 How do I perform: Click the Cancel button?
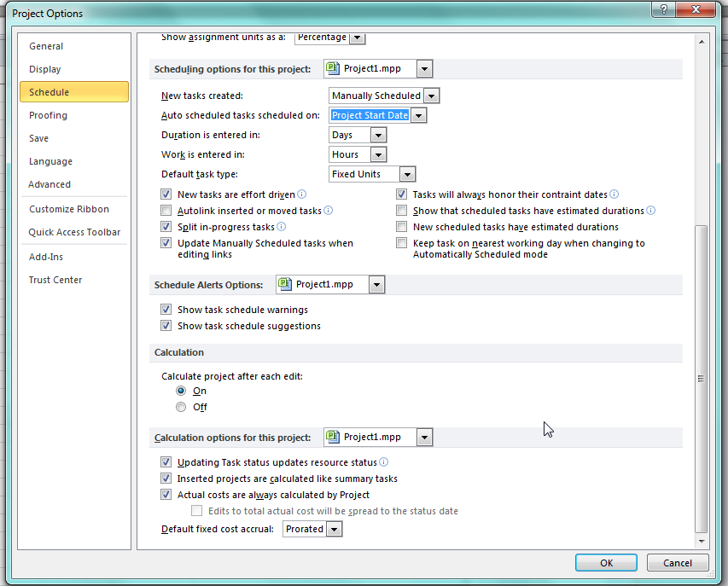[x=677, y=563]
